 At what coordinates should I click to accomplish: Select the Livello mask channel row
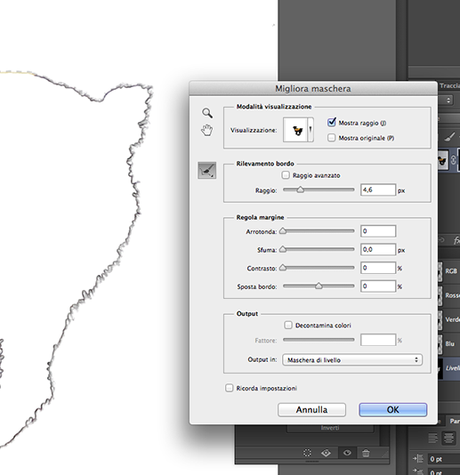[x=449, y=368]
